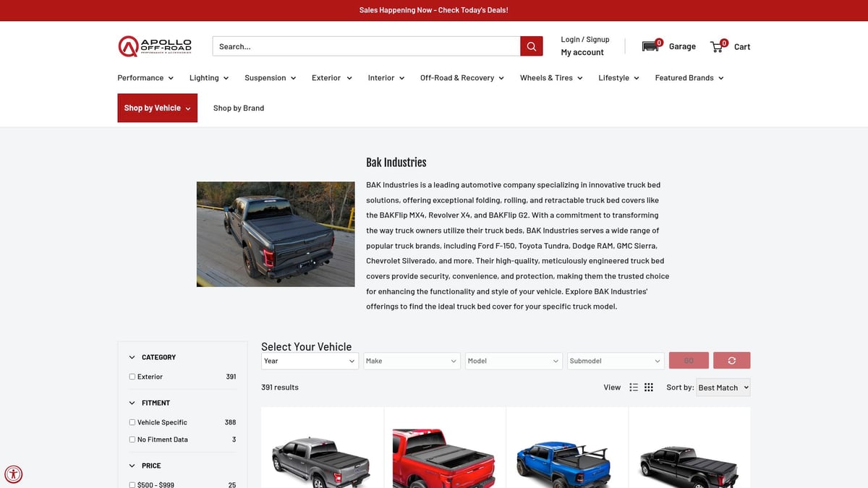Viewport: 868px width, 488px height.
Task: Click the search input field
Action: point(366,46)
